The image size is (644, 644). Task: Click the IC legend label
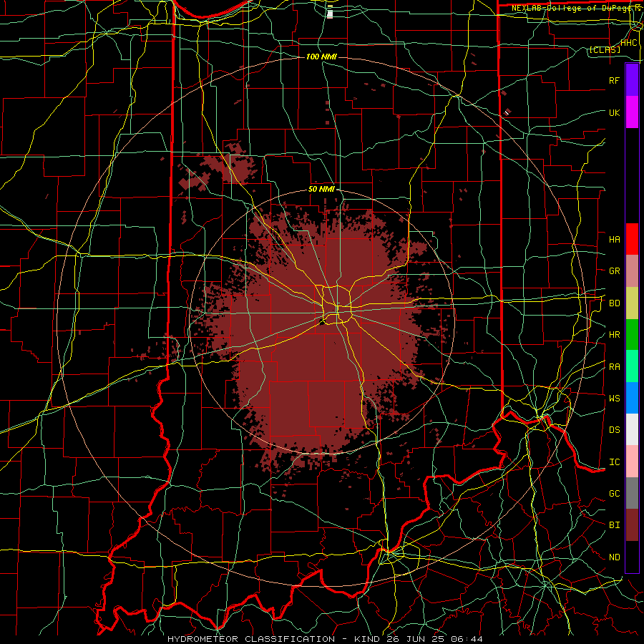point(615,462)
